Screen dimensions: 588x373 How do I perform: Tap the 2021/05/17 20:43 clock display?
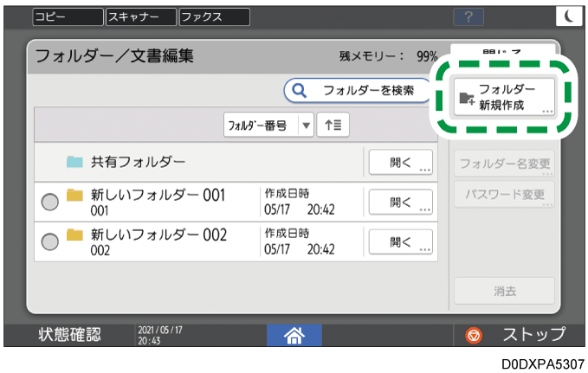tap(160, 335)
